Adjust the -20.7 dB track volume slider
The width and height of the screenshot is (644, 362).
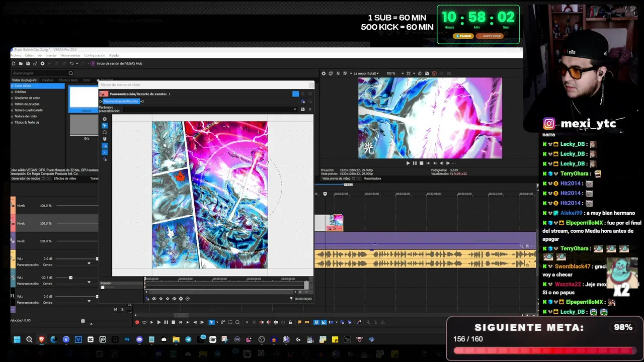tap(70, 278)
